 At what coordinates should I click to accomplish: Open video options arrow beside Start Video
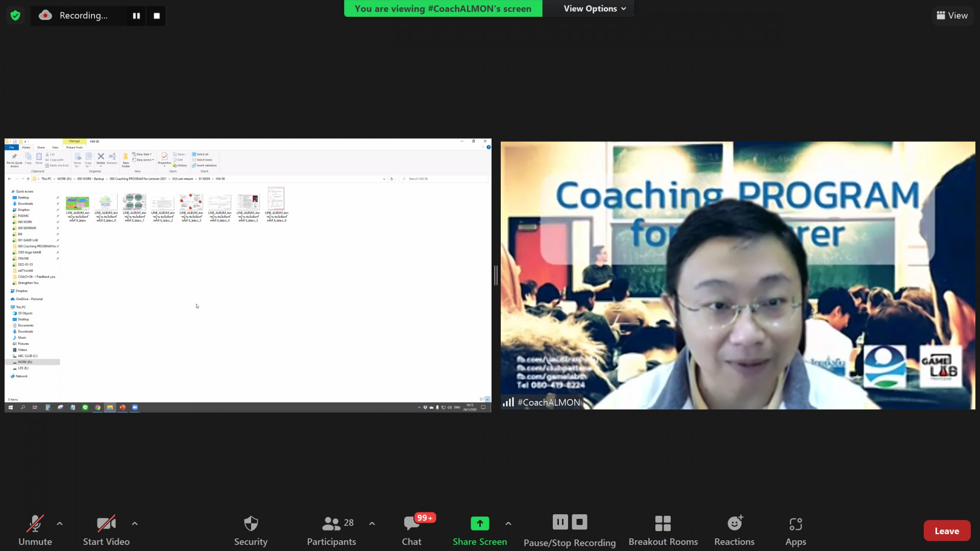[x=135, y=523]
